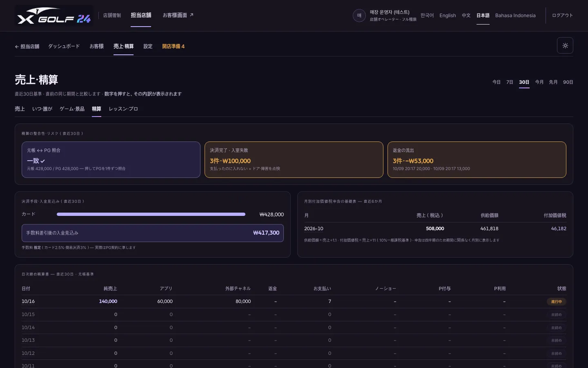Expand the 決済完了·入室失敗 card details
The width and height of the screenshot is (588, 368).
point(294,159)
